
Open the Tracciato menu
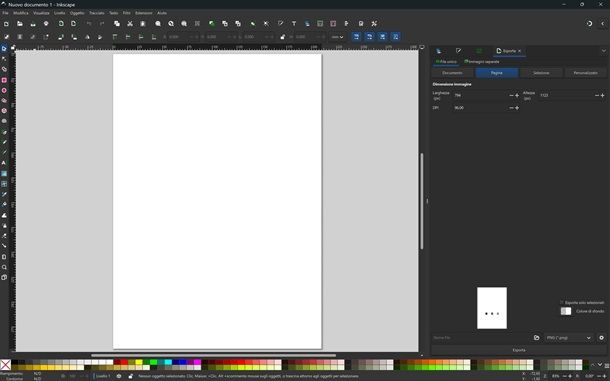97,13
